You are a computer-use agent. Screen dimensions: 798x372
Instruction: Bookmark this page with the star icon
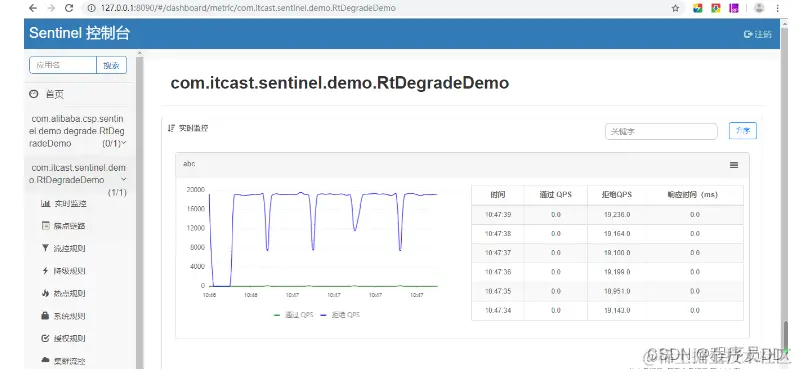coord(675,8)
